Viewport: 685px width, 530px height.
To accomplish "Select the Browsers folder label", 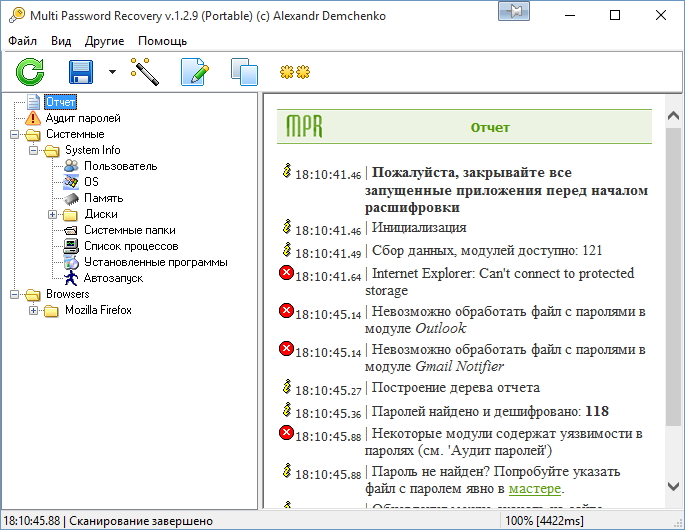I will pyautogui.click(x=68, y=294).
